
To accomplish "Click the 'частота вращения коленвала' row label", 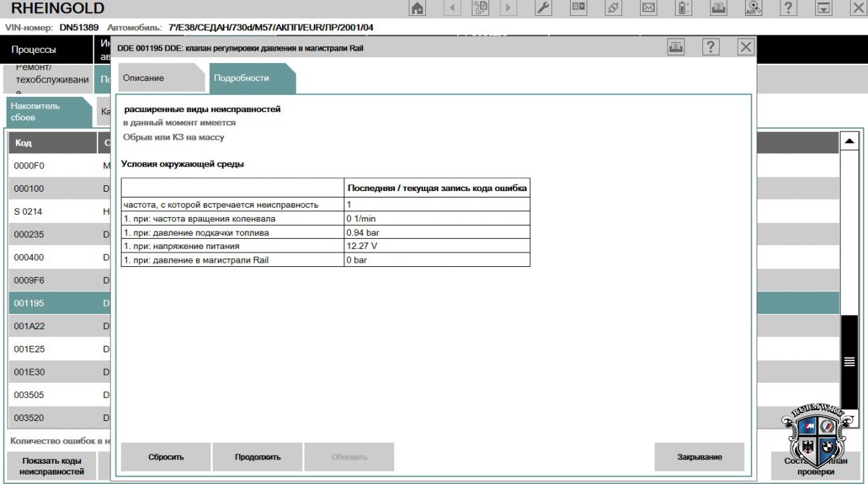I will [x=200, y=218].
